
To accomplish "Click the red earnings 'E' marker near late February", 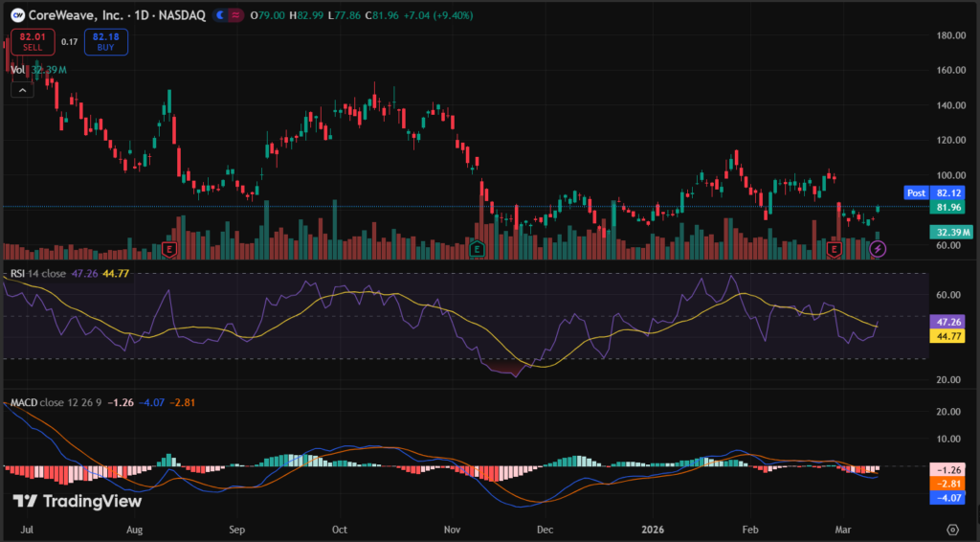I will [834, 249].
